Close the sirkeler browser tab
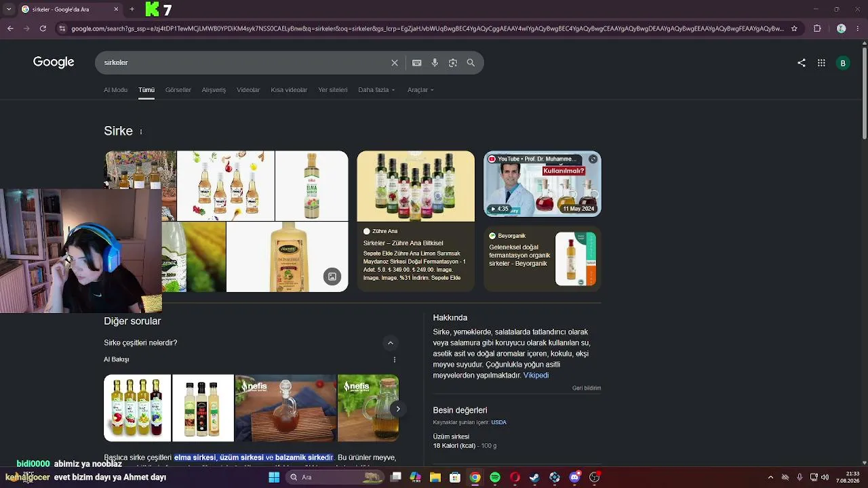 [x=116, y=9]
